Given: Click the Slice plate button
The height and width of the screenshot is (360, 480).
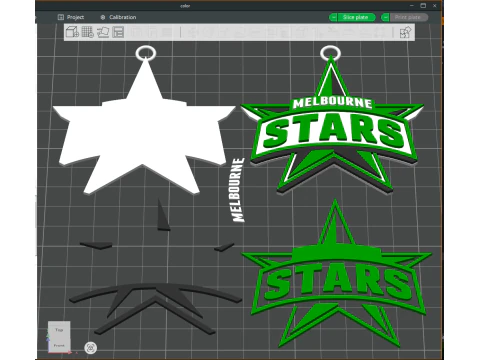Looking at the screenshot, I should [x=356, y=17].
